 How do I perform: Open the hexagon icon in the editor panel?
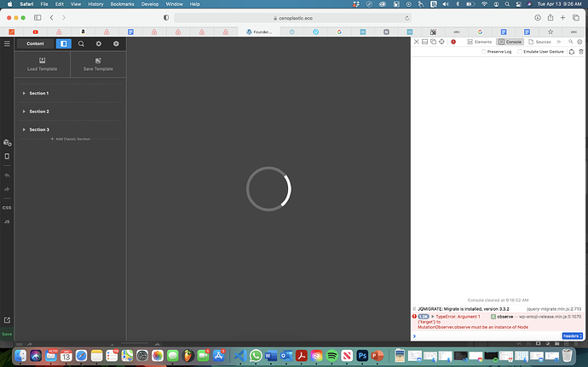point(116,43)
